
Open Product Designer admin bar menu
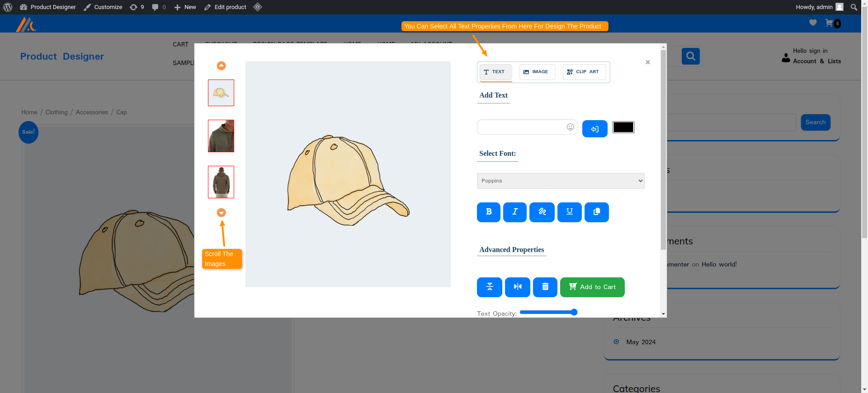(x=48, y=7)
